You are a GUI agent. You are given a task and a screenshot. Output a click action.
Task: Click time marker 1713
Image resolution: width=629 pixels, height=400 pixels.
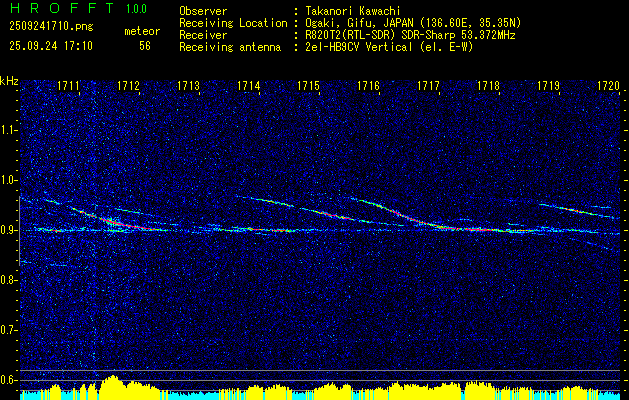point(189,85)
